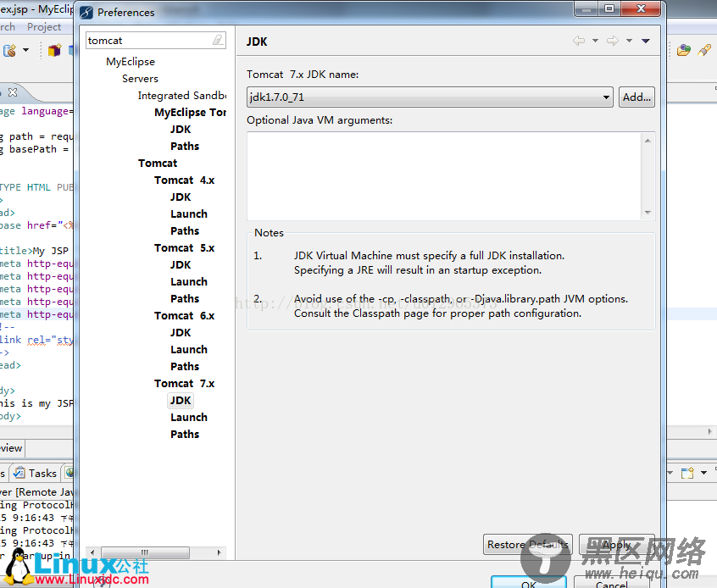Screen dimensions: 717x588
Task: Select Launch under Tomcat 5.x
Action: 189,281
